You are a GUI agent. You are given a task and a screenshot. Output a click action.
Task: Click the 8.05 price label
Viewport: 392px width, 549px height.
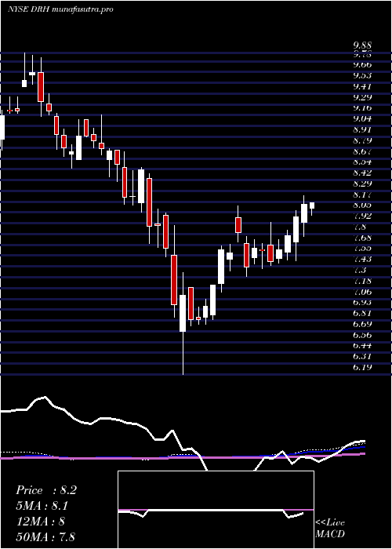[x=362, y=205]
